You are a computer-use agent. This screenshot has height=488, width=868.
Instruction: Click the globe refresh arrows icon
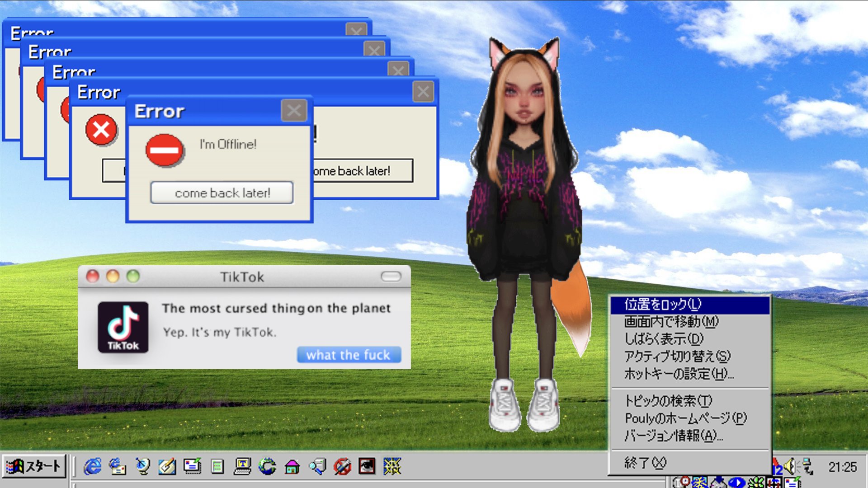[x=267, y=466]
